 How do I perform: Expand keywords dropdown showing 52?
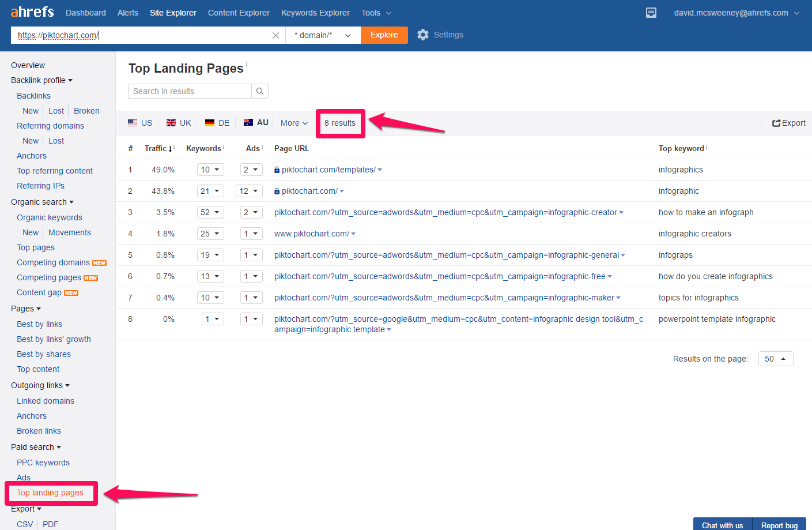(x=210, y=212)
